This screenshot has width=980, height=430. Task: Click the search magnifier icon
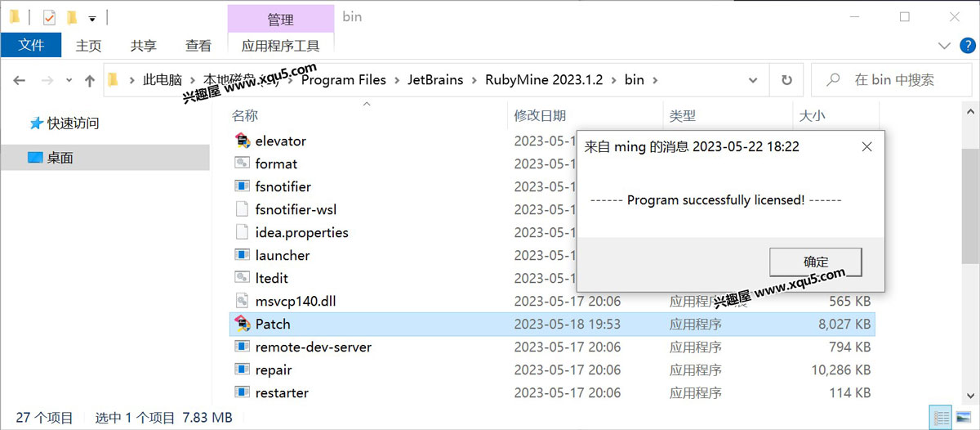tap(834, 80)
